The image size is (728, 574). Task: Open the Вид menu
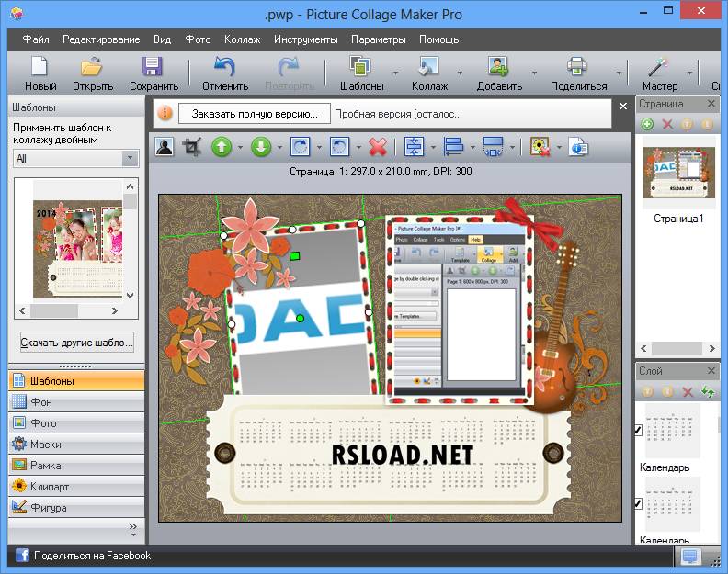click(162, 39)
